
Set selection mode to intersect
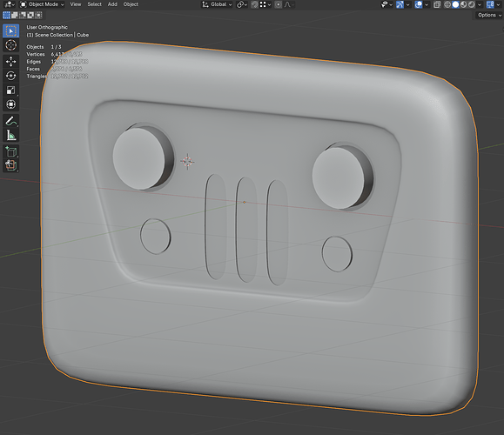[x=38, y=15]
